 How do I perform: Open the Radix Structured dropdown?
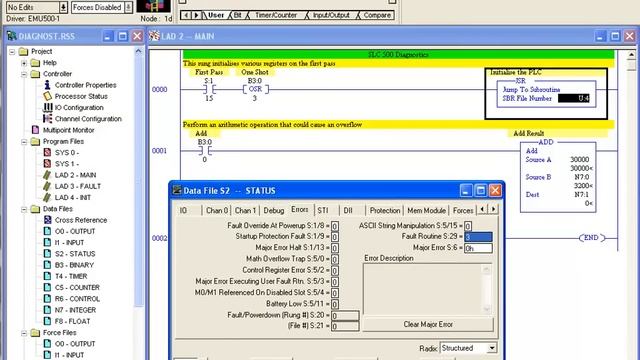[x=492, y=348]
